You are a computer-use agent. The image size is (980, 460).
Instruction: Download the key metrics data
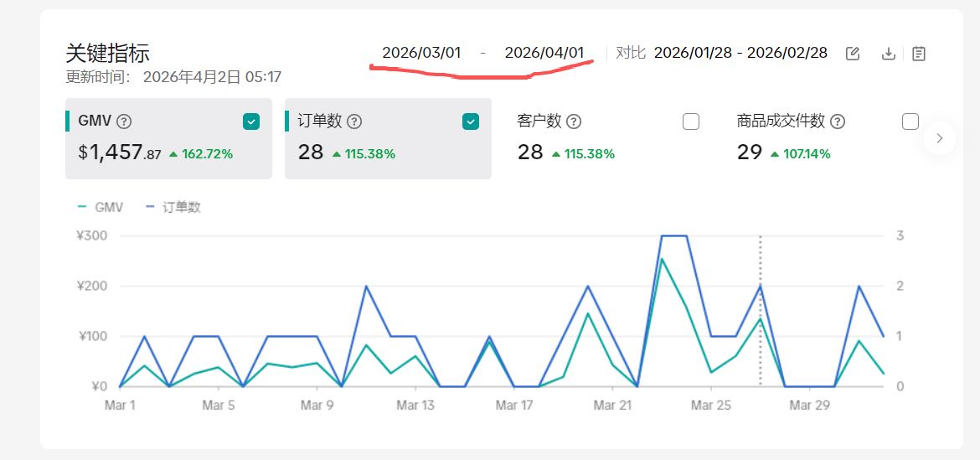tap(888, 54)
